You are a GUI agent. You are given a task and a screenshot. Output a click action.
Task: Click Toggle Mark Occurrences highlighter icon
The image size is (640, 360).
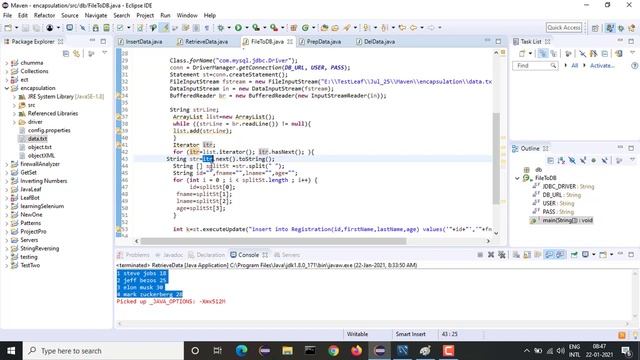(x=164, y=28)
